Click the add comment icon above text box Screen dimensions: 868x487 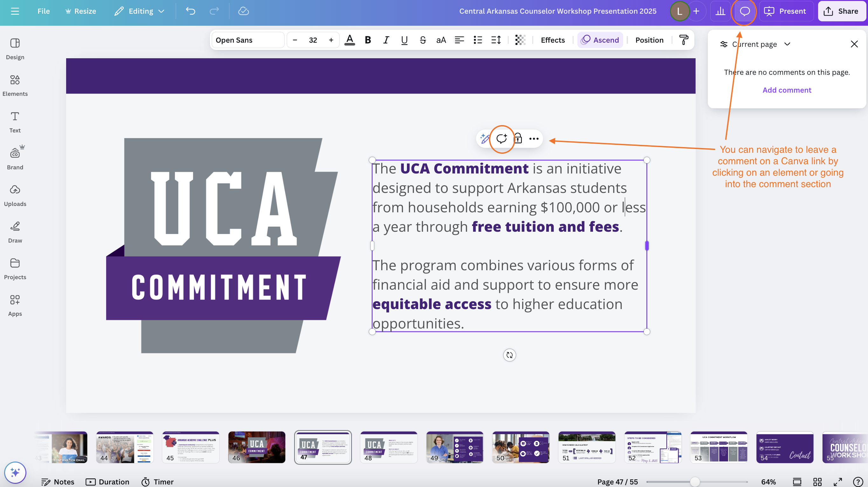click(501, 138)
